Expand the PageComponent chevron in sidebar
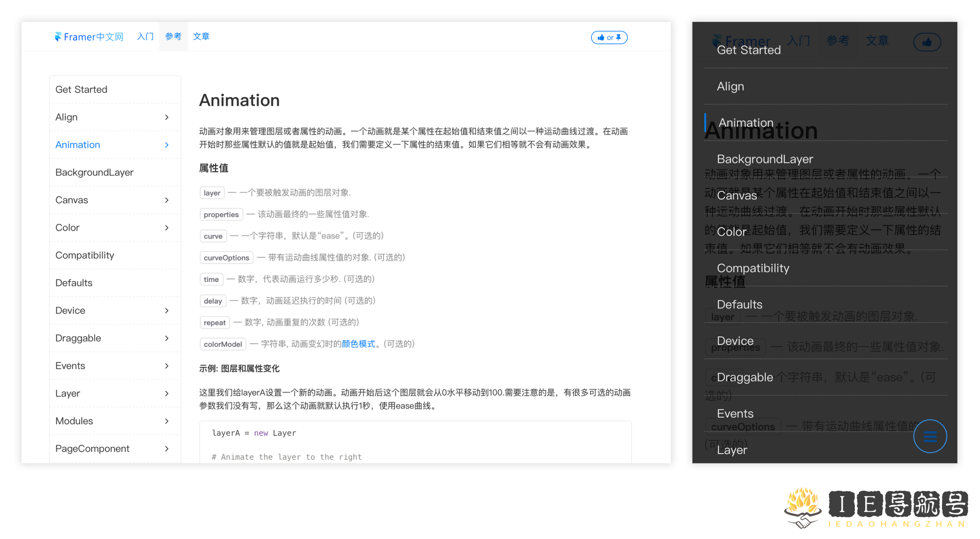This screenshot has width=980, height=539. coord(167,448)
